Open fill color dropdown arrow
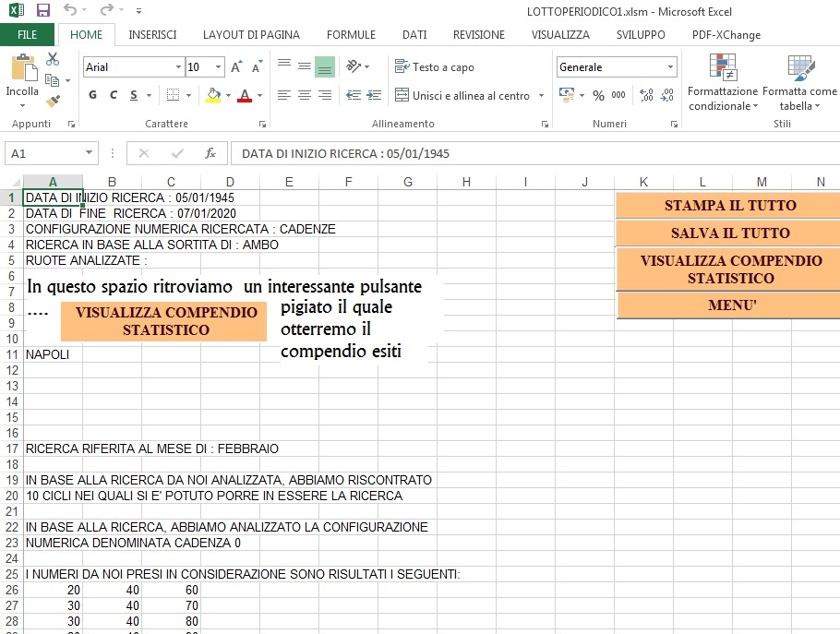This screenshot has width=840, height=634. pyautogui.click(x=228, y=96)
